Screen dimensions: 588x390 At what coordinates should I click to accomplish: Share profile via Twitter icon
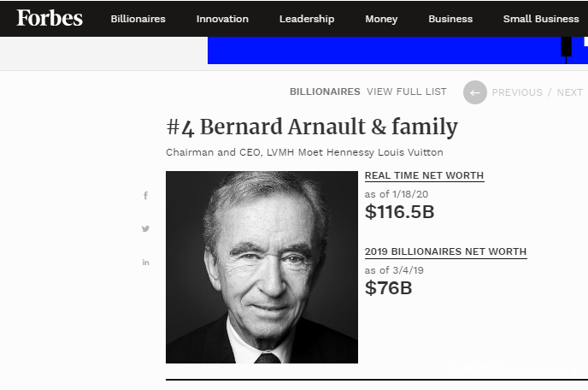[x=145, y=228]
